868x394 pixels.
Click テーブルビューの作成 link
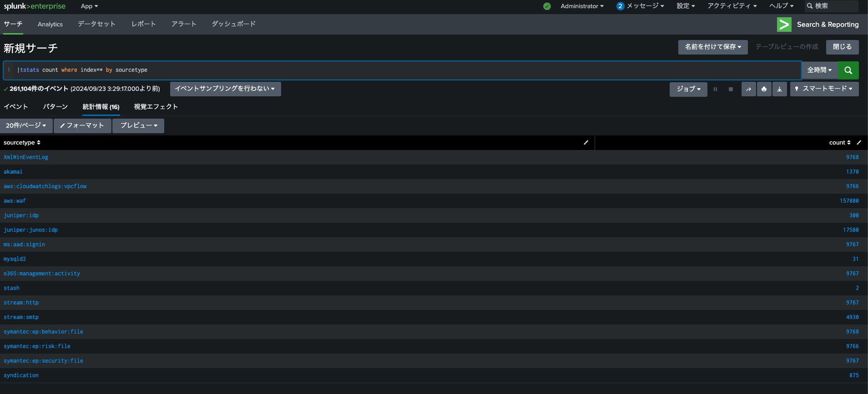(787, 47)
